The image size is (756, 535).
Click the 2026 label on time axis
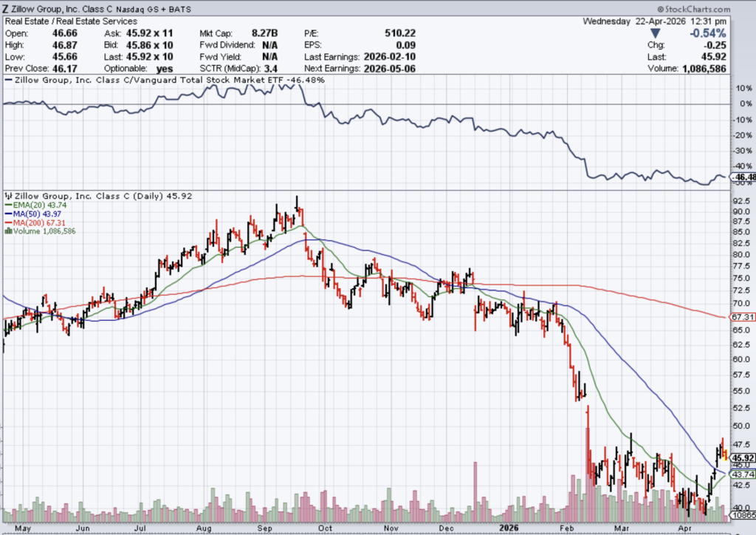[x=509, y=528]
